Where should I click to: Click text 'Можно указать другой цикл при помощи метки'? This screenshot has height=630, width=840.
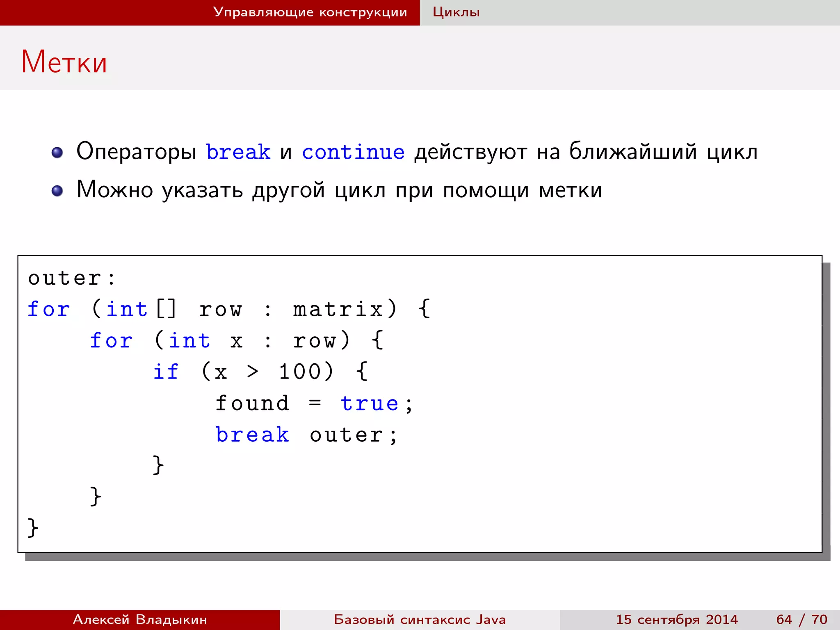(339, 190)
